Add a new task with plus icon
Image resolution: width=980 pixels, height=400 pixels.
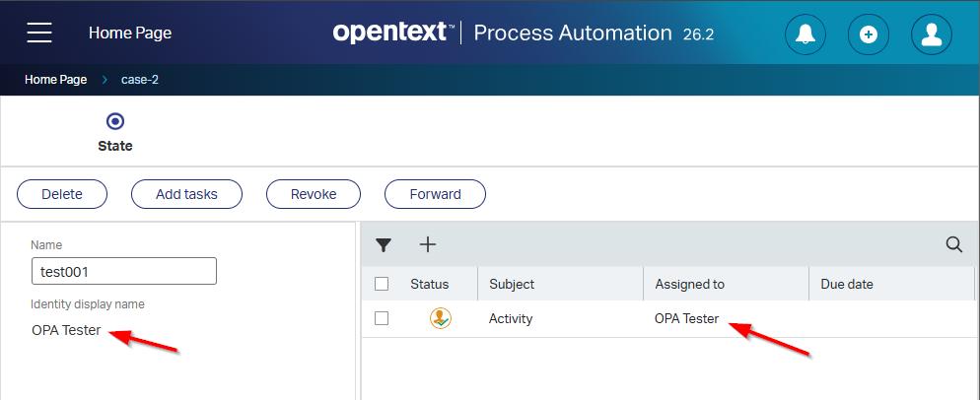click(x=428, y=244)
